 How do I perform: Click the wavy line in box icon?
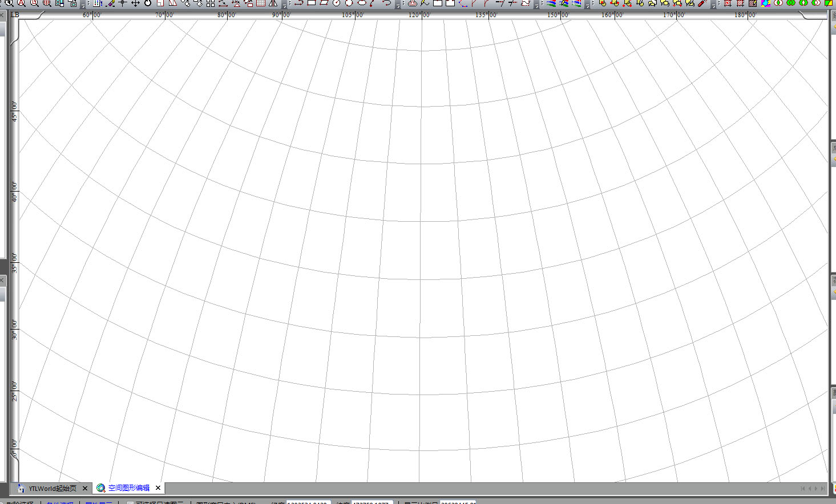tap(526, 3)
